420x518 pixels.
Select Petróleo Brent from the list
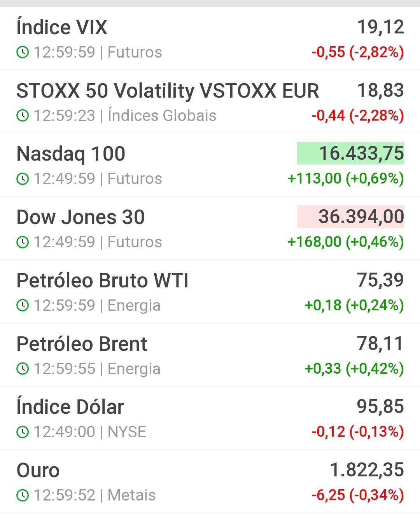pos(82,344)
